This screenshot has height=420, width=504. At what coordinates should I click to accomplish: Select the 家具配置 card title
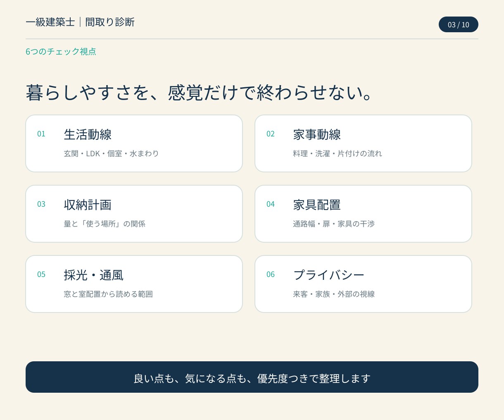coord(317,205)
